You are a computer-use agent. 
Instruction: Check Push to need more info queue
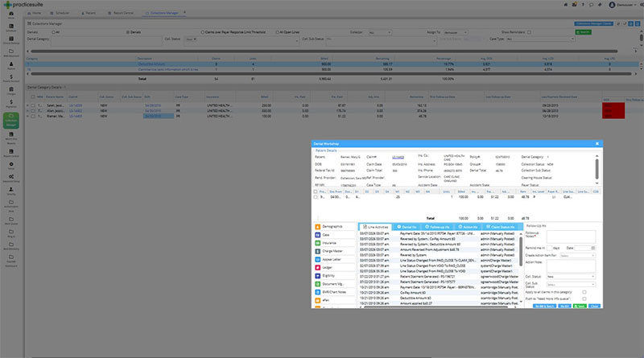(584, 299)
